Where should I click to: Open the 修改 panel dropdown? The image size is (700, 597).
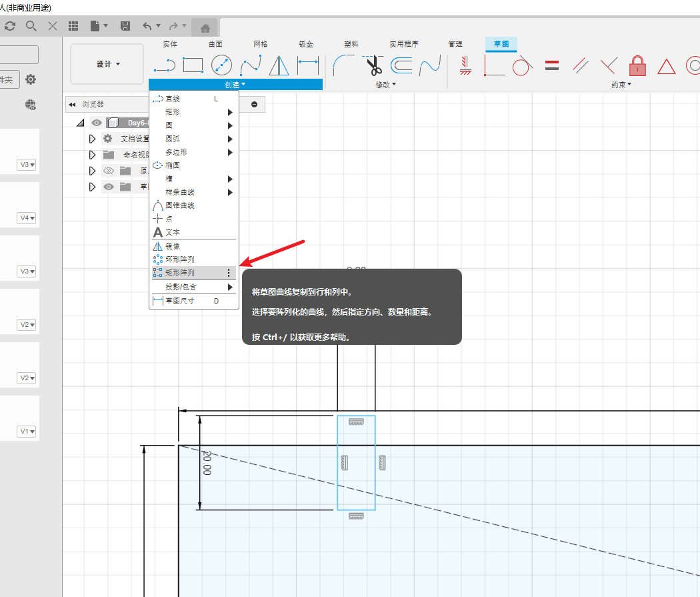pos(385,85)
